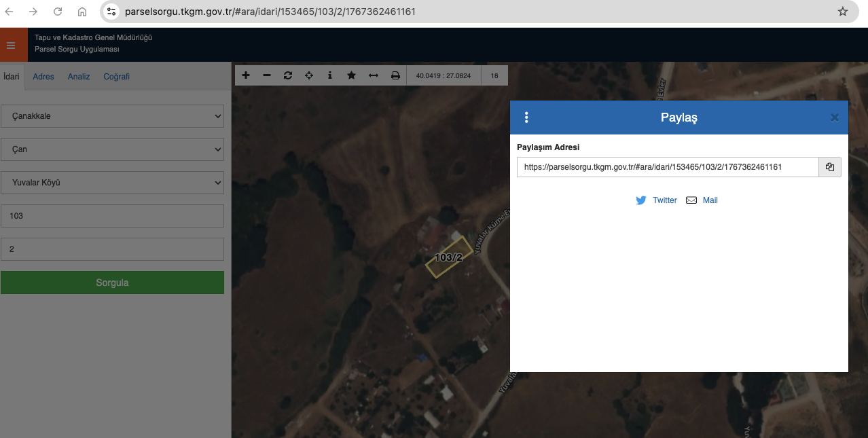Expand the Çanakkale province dropdown
The image size is (868, 438).
point(112,116)
